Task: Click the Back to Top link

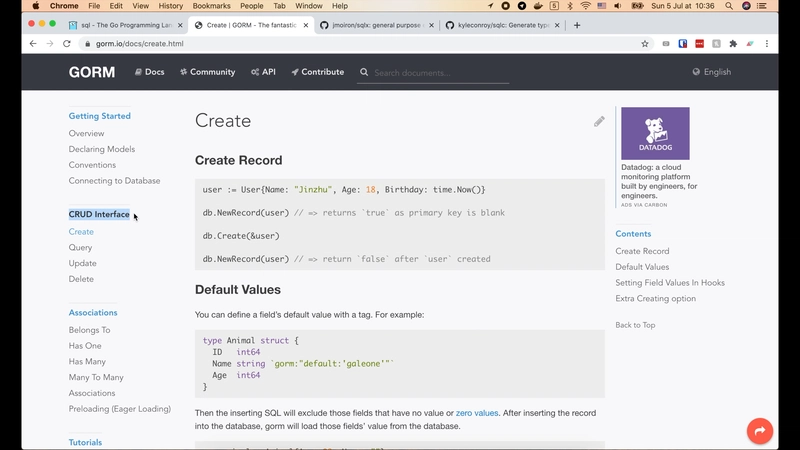Action: (635, 325)
